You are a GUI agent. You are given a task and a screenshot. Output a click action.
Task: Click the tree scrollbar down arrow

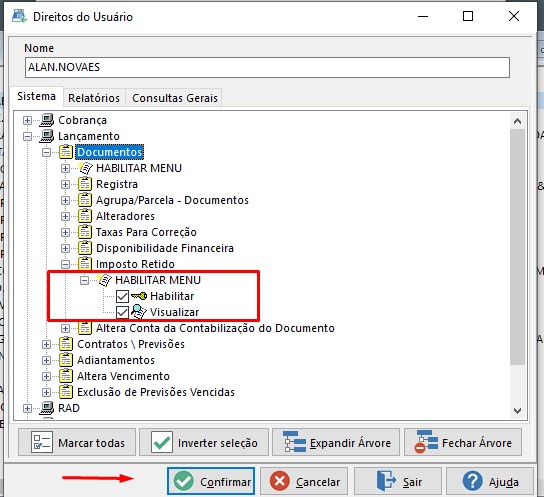(517, 411)
